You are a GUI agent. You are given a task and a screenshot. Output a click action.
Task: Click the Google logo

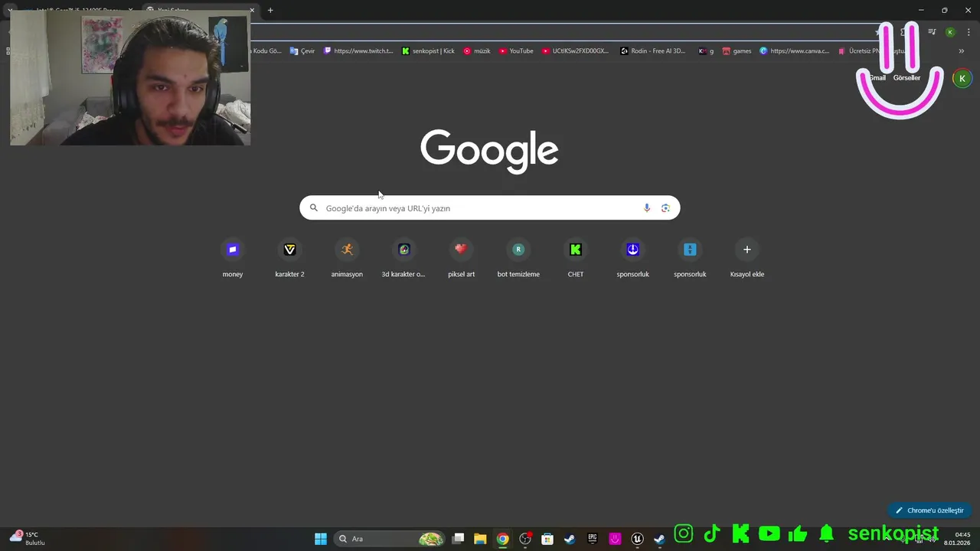(x=489, y=151)
